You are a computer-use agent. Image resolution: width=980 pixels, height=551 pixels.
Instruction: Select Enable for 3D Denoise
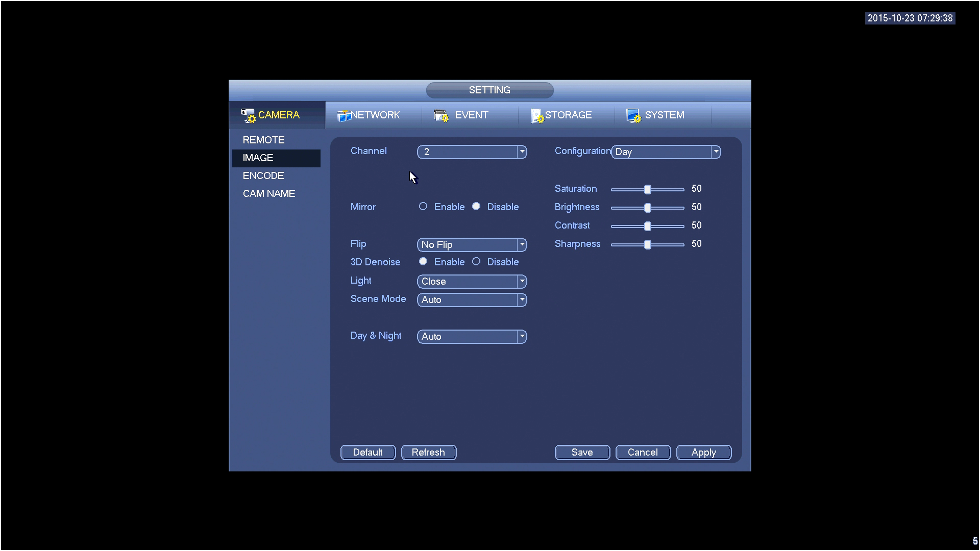point(423,262)
